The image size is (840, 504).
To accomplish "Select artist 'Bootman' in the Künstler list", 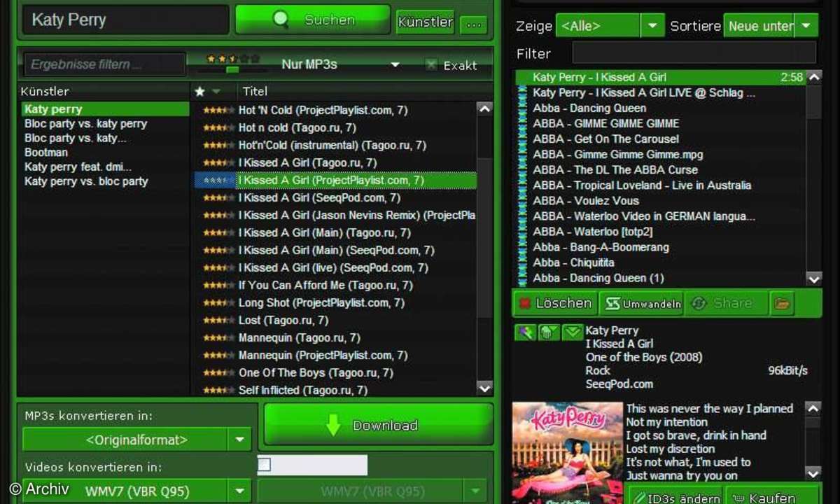I will [x=46, y=153].
